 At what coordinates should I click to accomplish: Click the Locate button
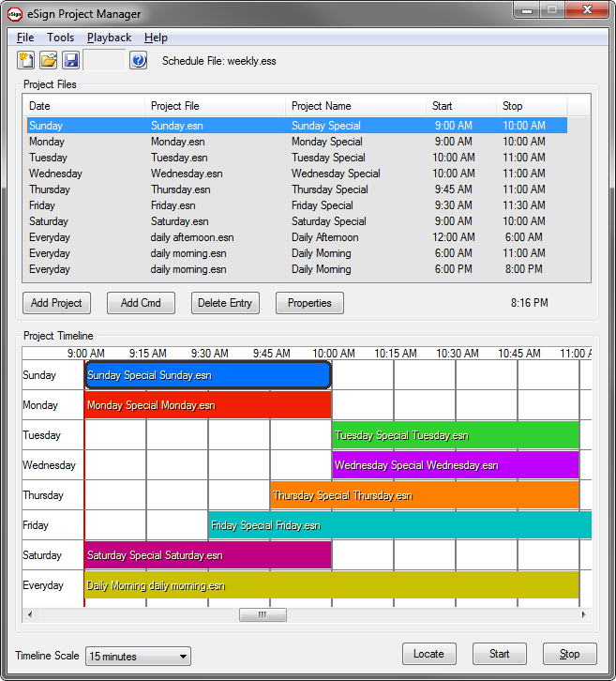pos(428,654)
